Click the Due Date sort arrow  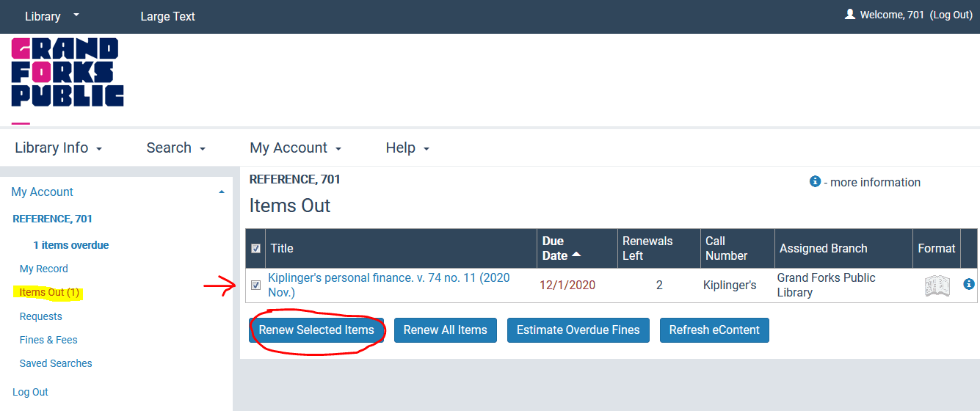[576, 255]
